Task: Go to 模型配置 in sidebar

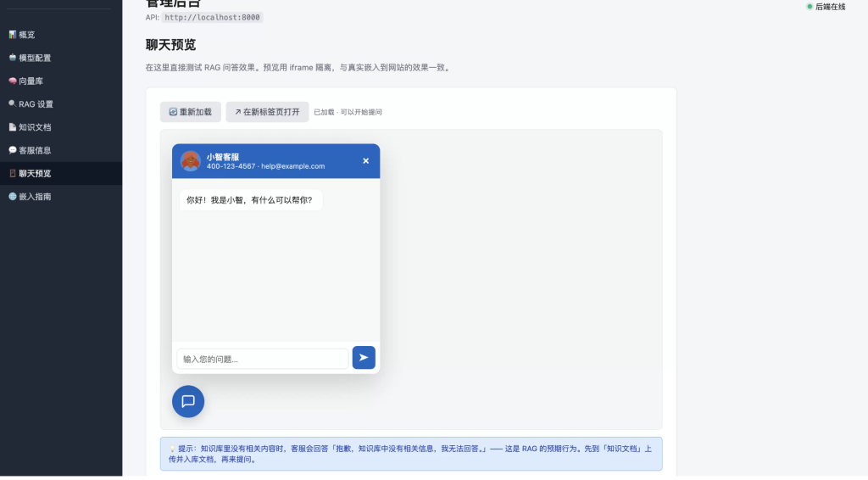Action: [x=61, y=58]
